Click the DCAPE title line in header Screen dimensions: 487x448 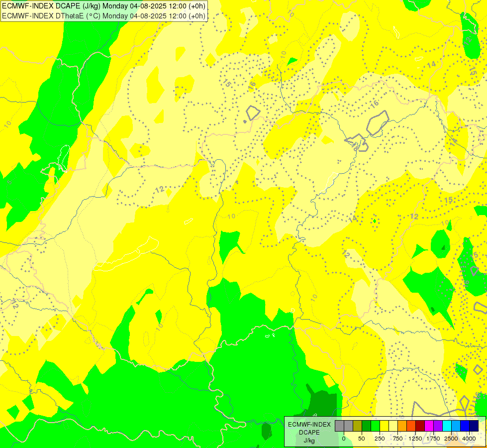[x=104, y=6]
